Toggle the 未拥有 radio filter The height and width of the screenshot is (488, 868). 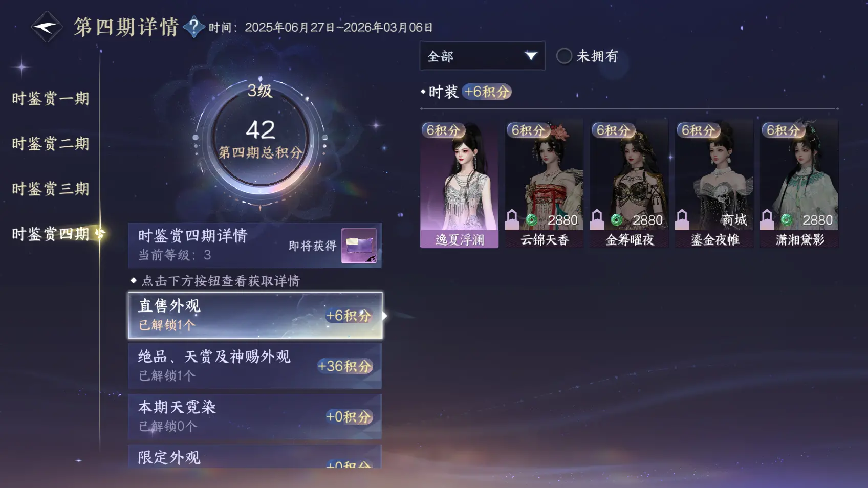point(564,56)
